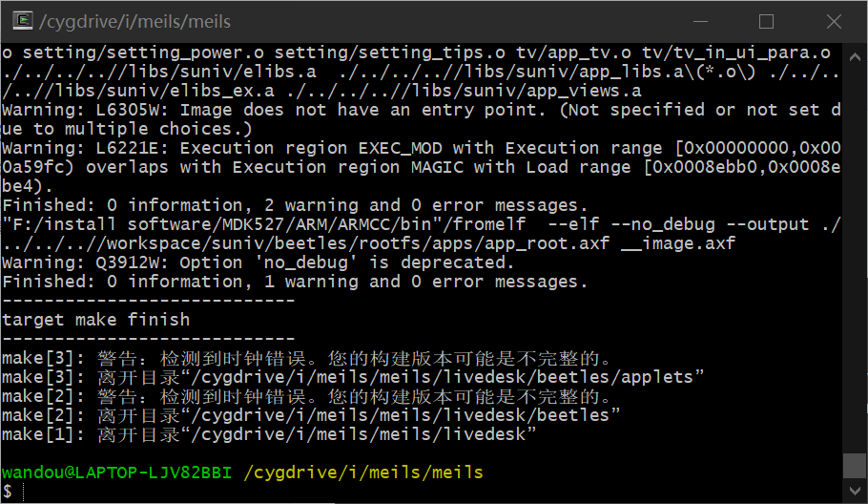Click the shell prompt cursor after $
The height and width of the screenshot is (504, 868).
pos(24,492)
